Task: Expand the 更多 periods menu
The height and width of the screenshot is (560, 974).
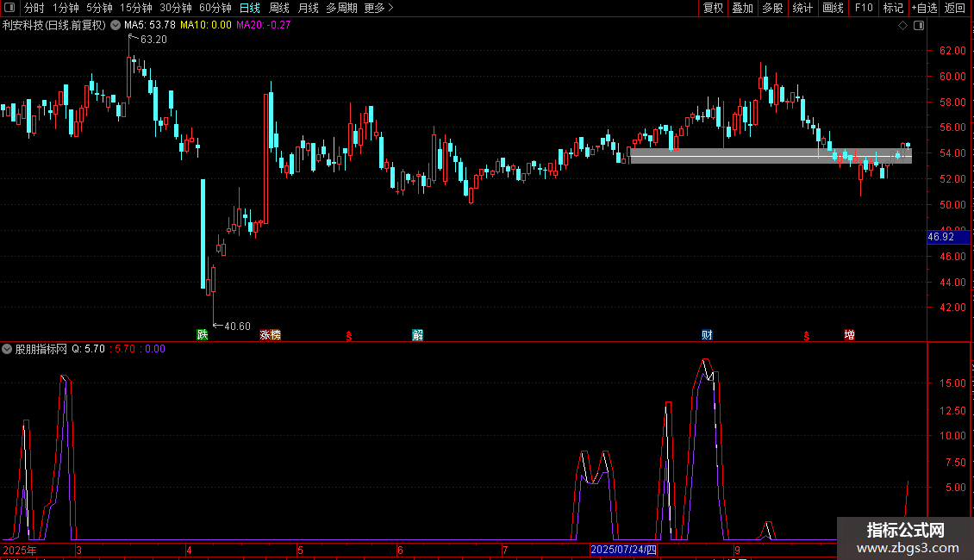Action: [378, 8]
